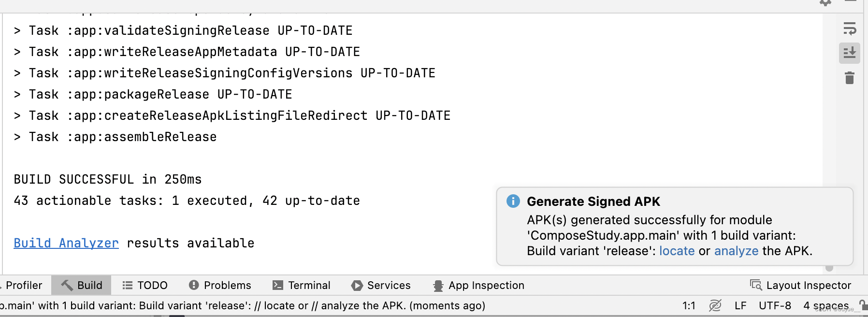The width and height of the screenshot is (868, 317).
Task: Click the scroll-to-end icon
Action: pyautogui.click(x=850, y=53)
